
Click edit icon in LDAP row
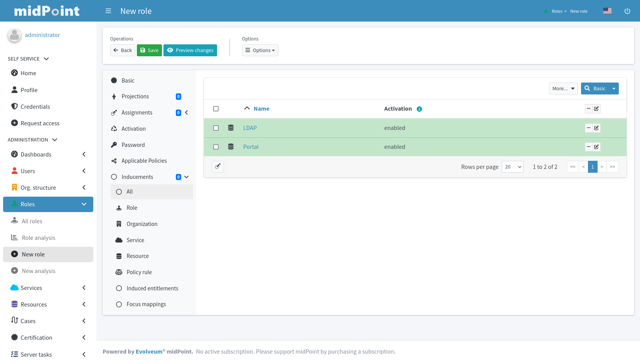(596, 128)
